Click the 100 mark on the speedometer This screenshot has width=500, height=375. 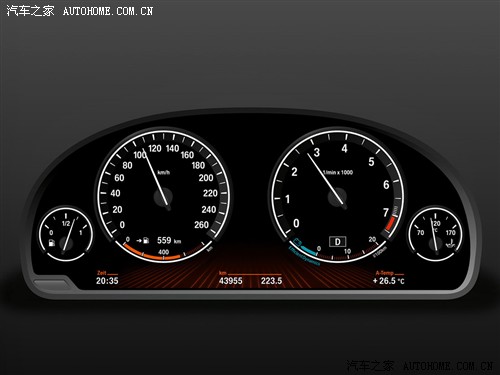point(140,155)
